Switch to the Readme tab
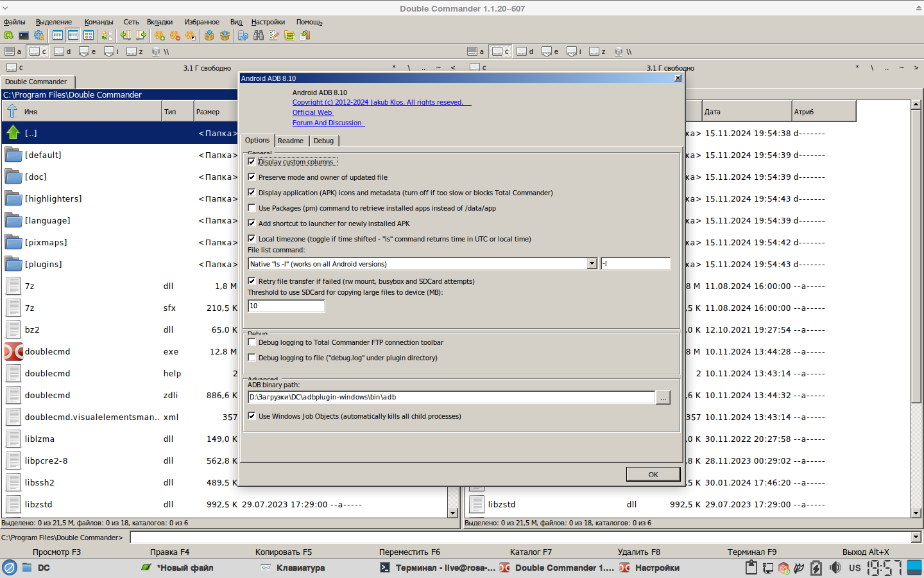The height and width of the screenshot is (578, 924). tap(291, 141)
